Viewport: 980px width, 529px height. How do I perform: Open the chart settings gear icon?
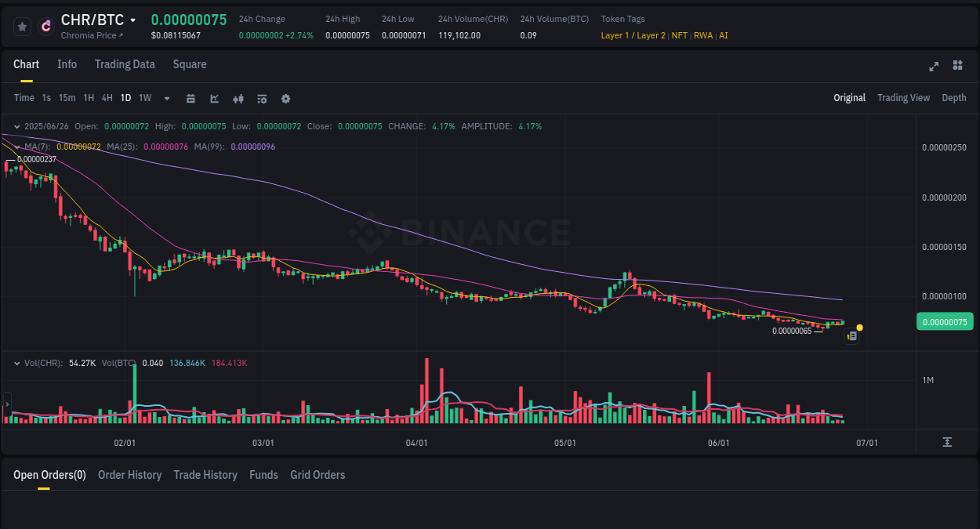pos(285,98)
